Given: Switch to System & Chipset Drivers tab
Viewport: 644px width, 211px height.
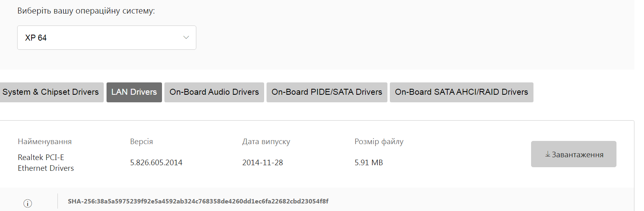Looking at the screenshot, I should [51, 92].
